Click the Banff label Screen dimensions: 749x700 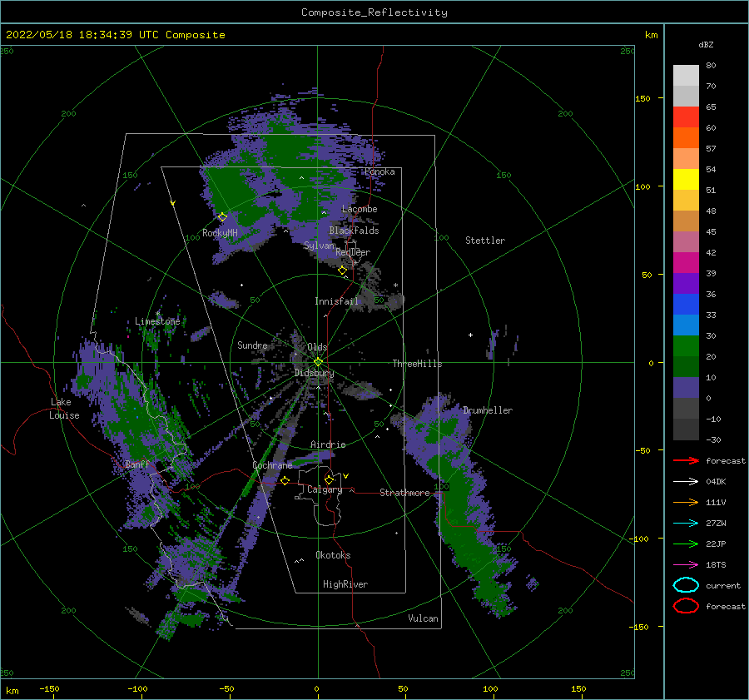[137, 464]
